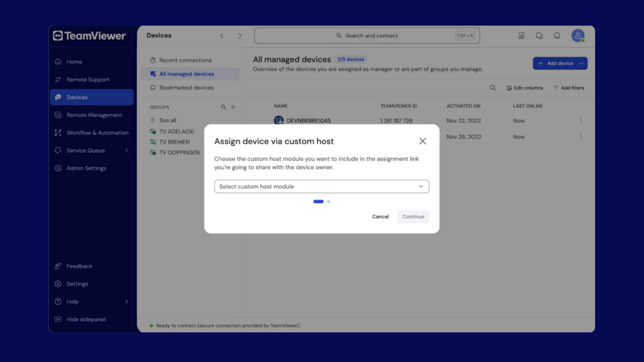Click the Continue button
The height and width of the screenshot is (362, 644).
tap(413, 217)
